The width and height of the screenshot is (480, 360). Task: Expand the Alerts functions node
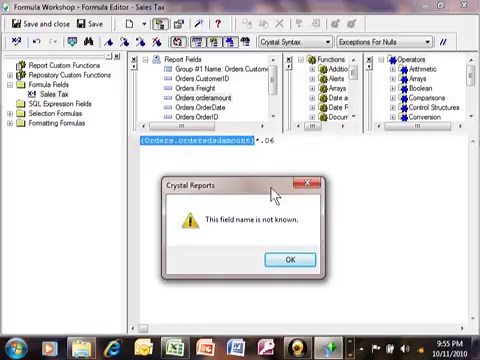coord(312,79)
